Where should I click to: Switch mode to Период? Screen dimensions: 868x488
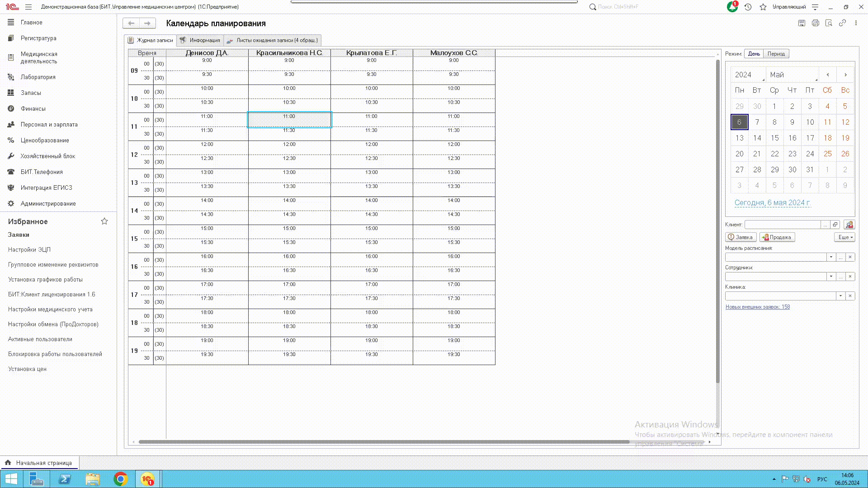point(776,54)
